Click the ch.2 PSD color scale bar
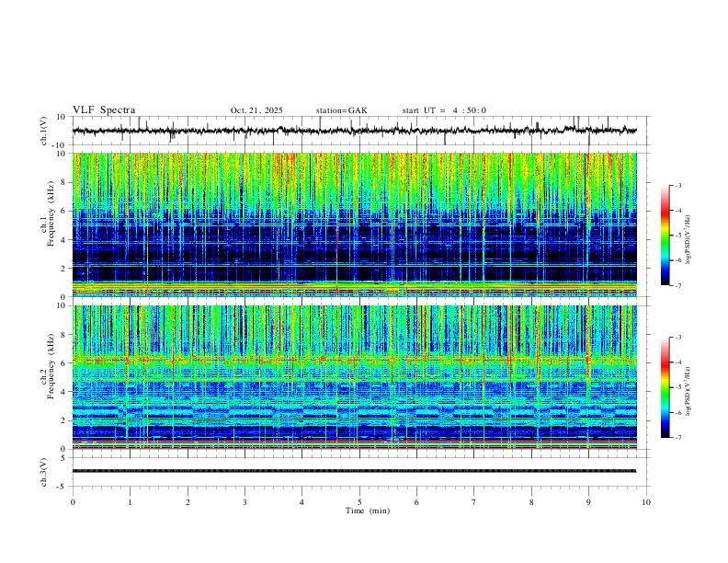Viewport: 728px width, 563px height. [x=665, y=387]
